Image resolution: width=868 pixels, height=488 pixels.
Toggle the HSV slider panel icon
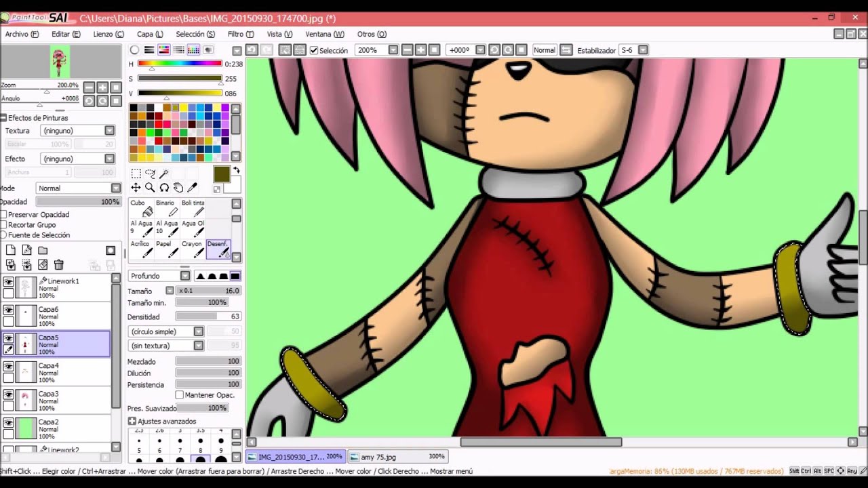[x=163, y=50]
